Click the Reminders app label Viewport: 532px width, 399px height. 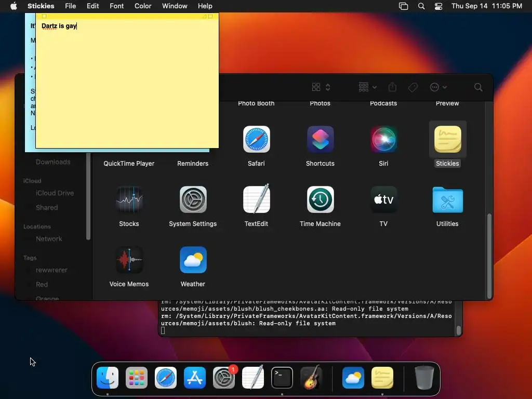click(193, 164)
